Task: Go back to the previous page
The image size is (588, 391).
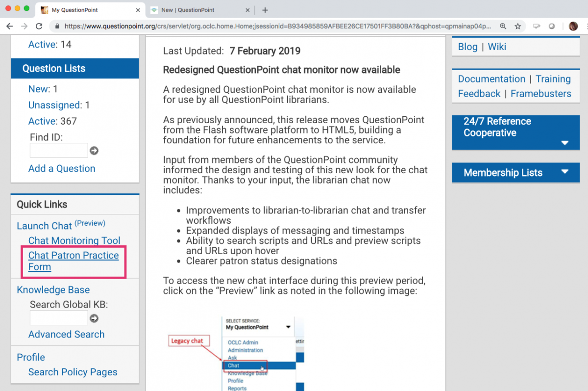Action: pos(10,26)
